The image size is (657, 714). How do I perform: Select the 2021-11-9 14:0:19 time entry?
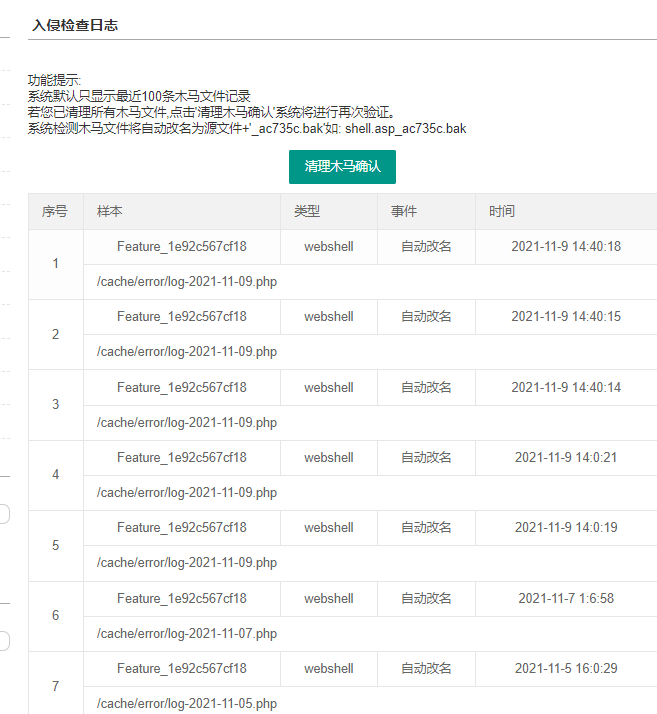pos(566,527)
